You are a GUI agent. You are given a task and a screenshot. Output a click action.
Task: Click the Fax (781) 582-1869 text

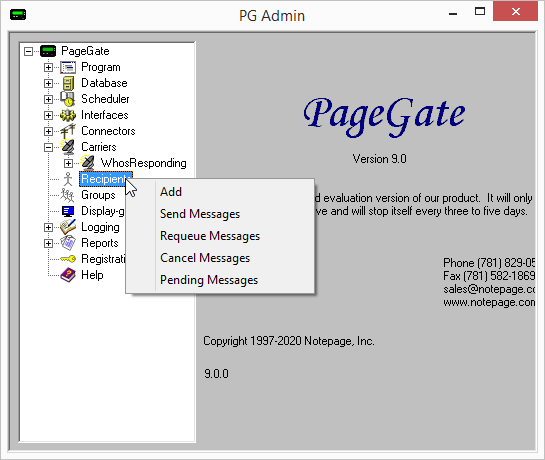pos(489,276)
